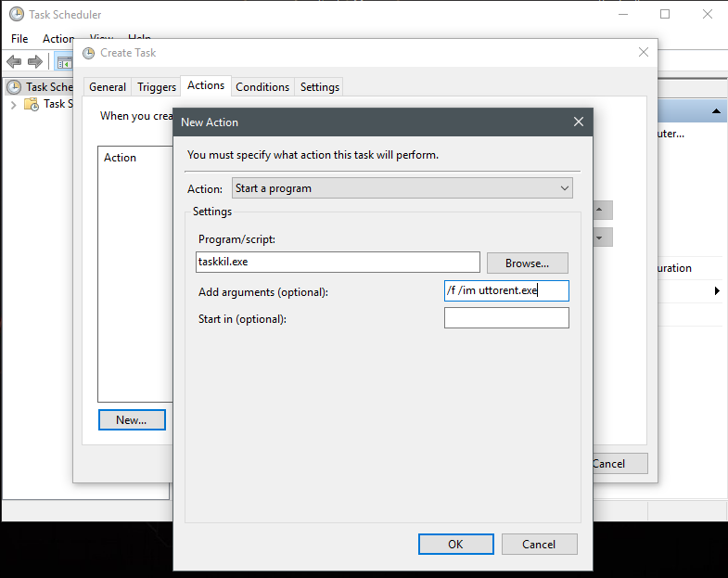This screenshot has width=728, height=578.
Task: Minimize the Task Scheduler window
Action: click(x=623, y=15)
